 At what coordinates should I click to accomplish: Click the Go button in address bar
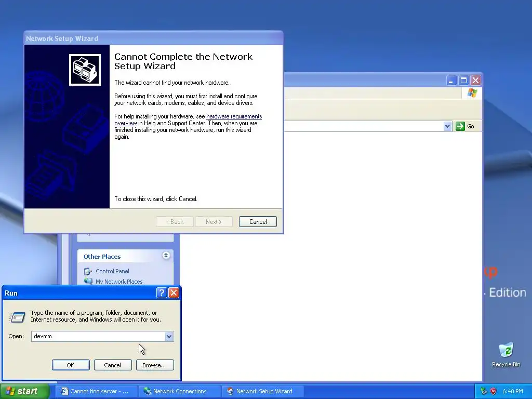(x=465, y=126)
